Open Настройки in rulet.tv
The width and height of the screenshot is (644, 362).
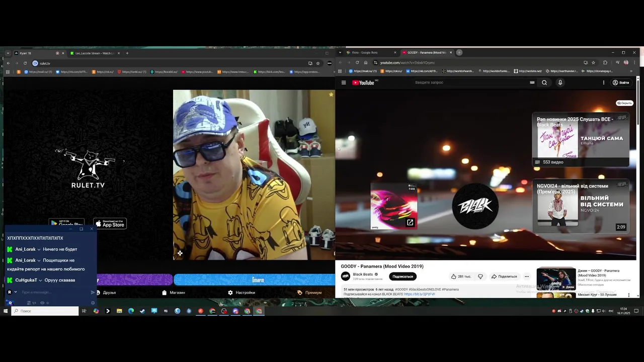click(242, 293)
